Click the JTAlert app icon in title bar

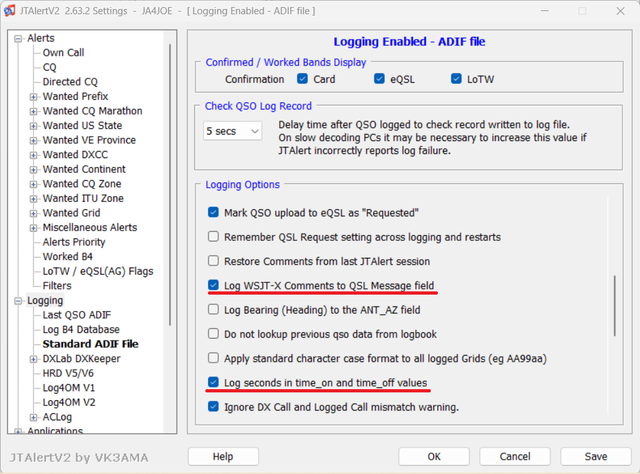click(9, 11)
